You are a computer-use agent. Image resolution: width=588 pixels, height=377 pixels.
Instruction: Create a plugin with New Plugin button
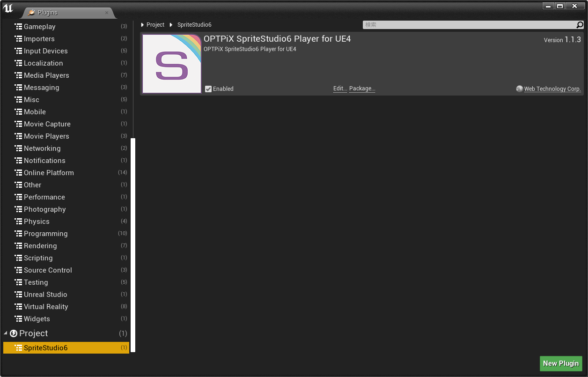tap(561, 363)
